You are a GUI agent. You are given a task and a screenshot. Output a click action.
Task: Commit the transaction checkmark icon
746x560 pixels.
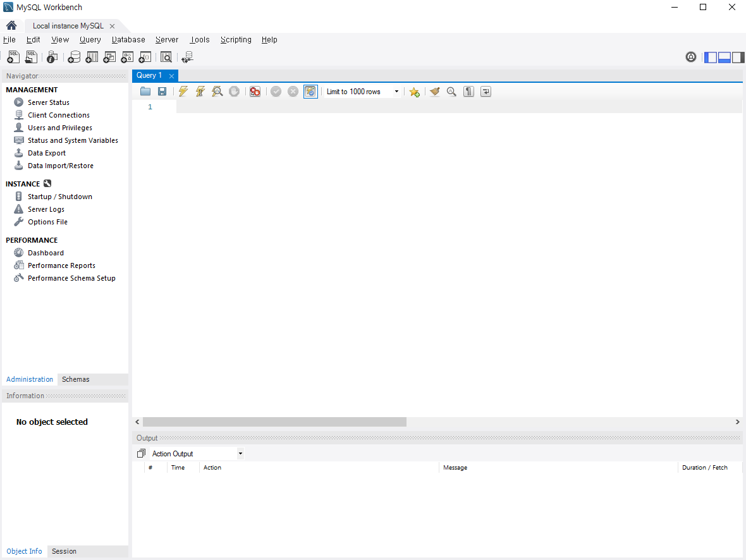point(276,92)
